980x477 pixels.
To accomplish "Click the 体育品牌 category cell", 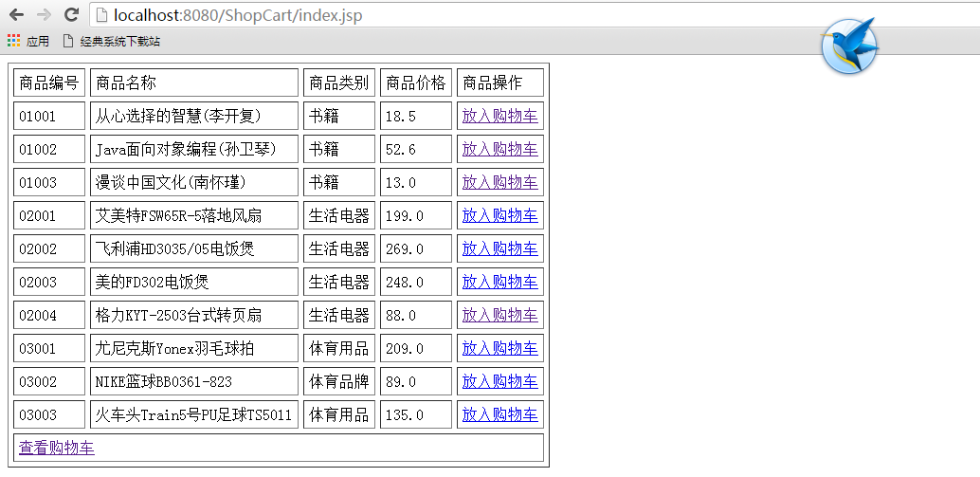I will 339,380.
